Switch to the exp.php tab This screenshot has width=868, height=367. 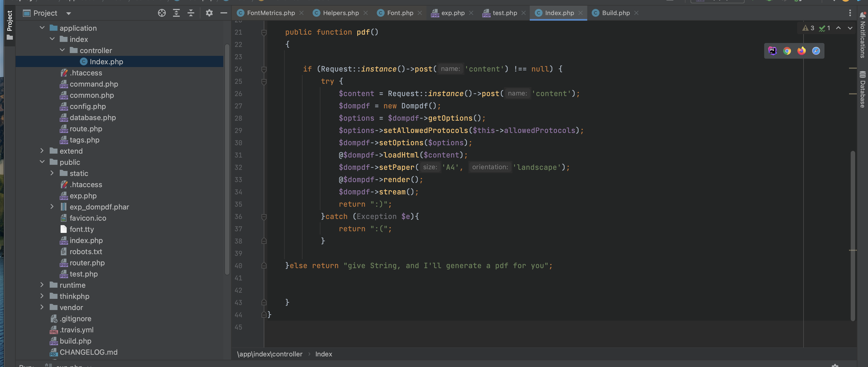[452, 13]
